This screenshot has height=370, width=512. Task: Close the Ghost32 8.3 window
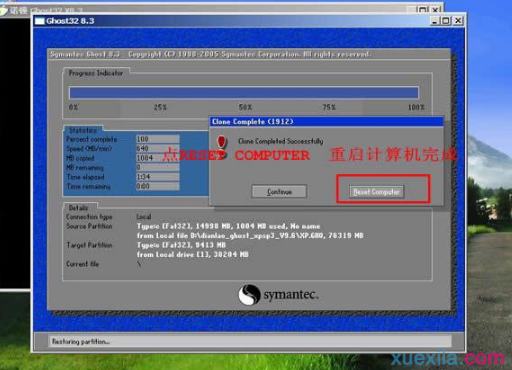(x=458, y=21)
